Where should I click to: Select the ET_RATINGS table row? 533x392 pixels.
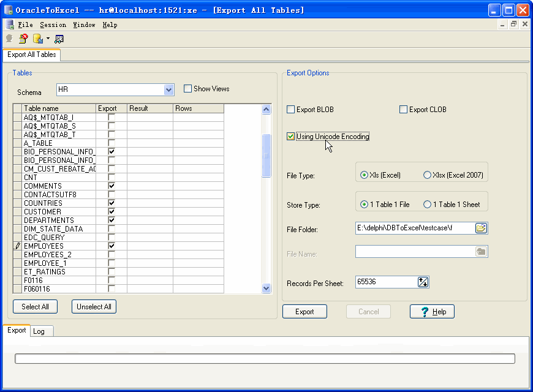[118, 272]
